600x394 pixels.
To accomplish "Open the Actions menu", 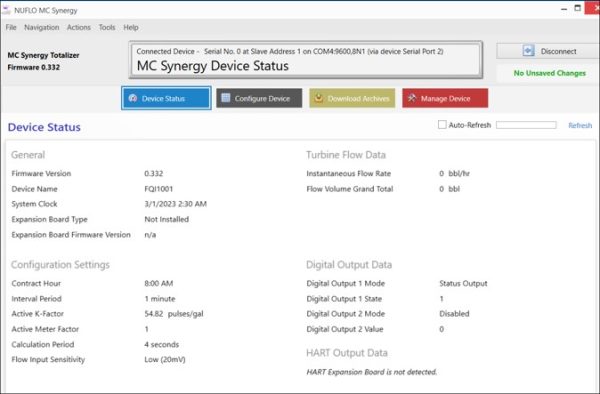I will coord(79,27).
